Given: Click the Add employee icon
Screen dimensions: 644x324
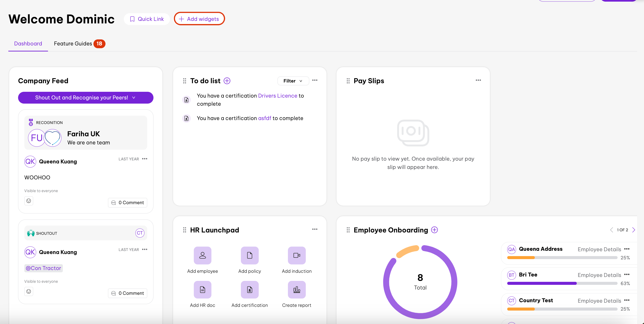Looking at the screenshot, I should [202, 255].
